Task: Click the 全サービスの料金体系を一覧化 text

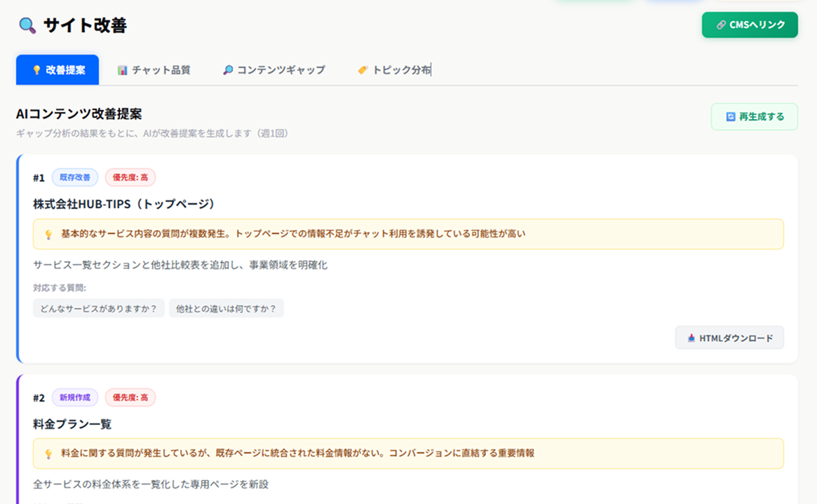Action: 151,484
